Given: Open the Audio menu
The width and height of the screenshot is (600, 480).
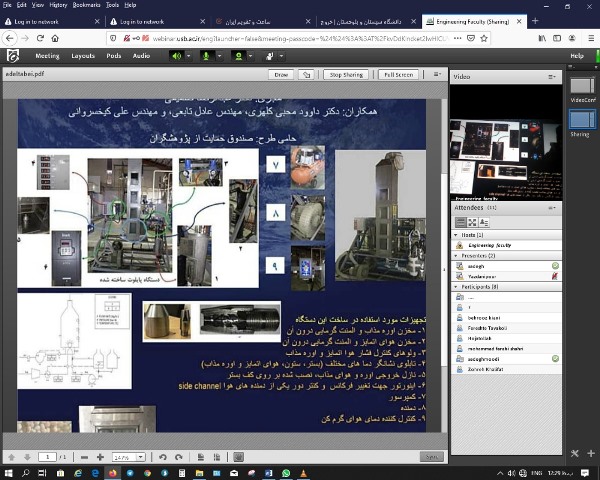Looking at the screenshot, I should [x=141, y=56].
